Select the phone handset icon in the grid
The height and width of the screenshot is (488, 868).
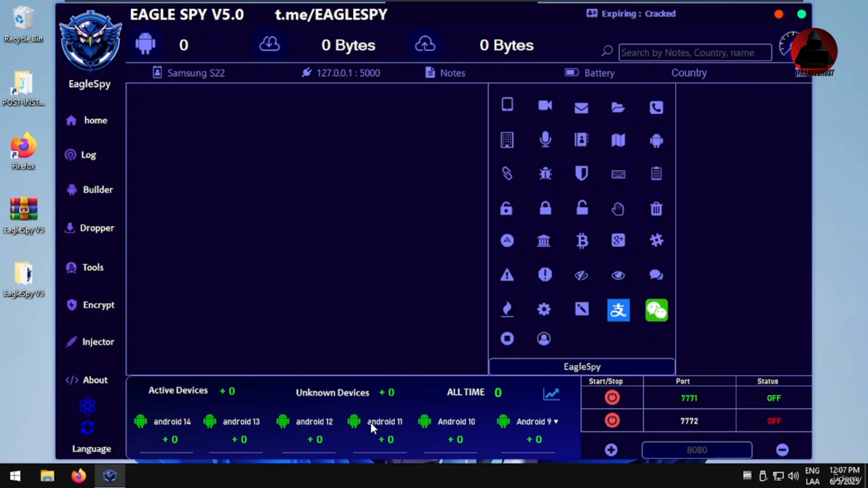656,108
